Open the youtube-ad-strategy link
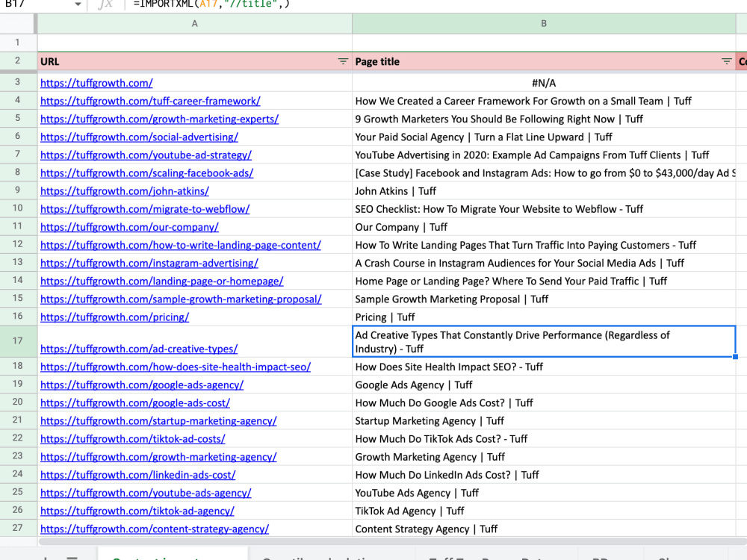747x560 pixels. pyautogui.click(x=146, y=155)
